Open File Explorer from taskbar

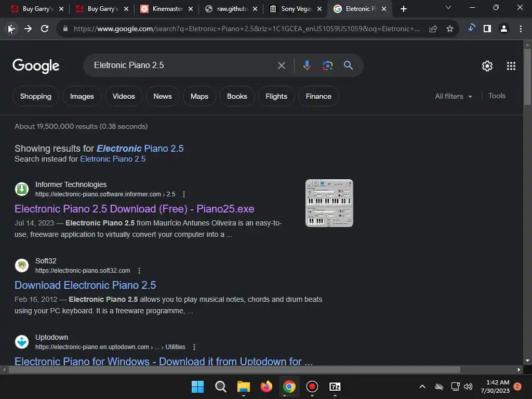click(x=243, y=387)
